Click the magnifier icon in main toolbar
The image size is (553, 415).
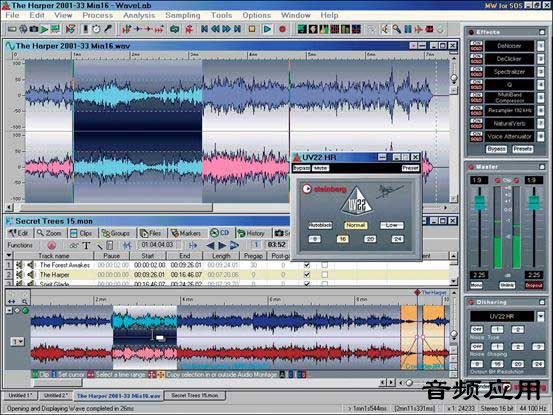pyautogui.click(x=397, y=29)
